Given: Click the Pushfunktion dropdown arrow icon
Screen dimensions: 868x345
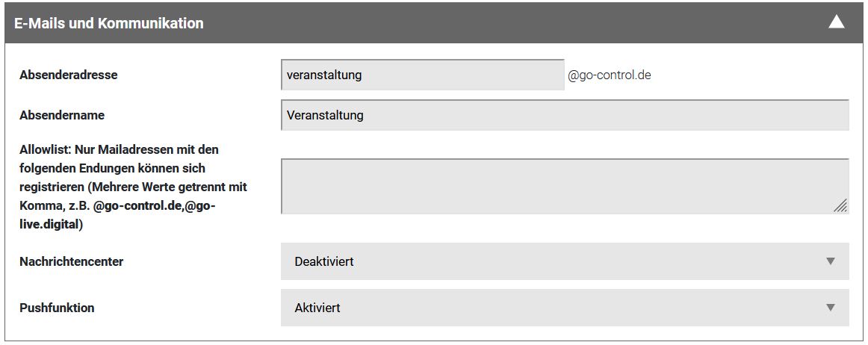Looking at the screenshot, I should (x=830, y=308).
